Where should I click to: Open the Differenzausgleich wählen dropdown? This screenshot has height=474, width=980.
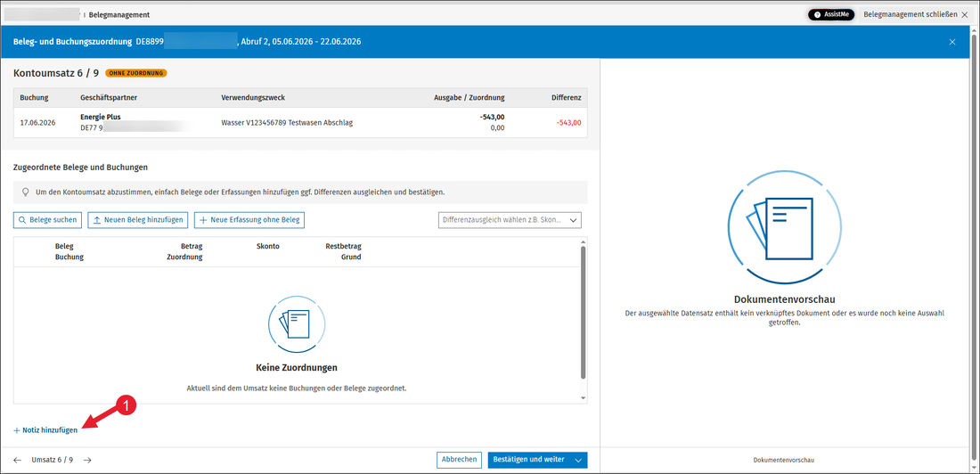point(510,220)
